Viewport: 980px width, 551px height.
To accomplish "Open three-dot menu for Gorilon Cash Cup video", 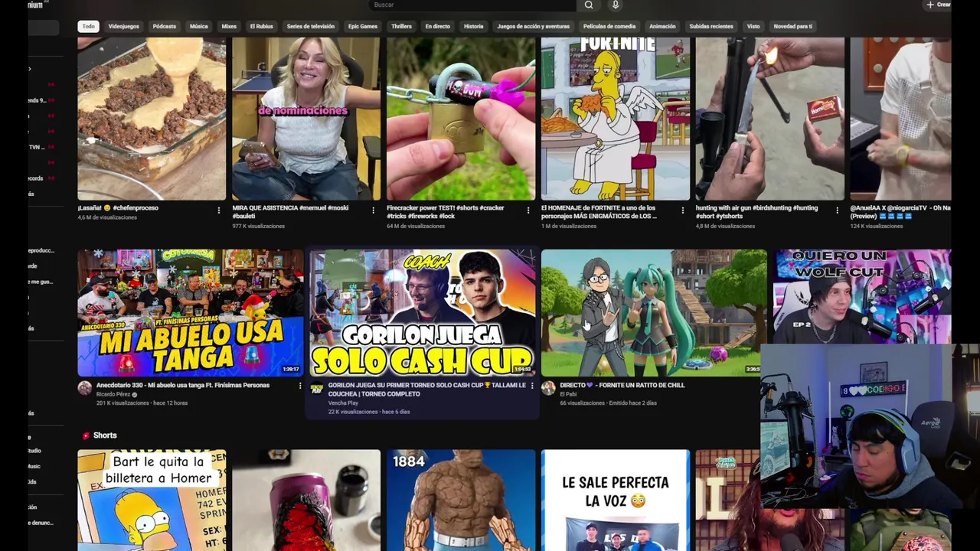I will 531,386.
